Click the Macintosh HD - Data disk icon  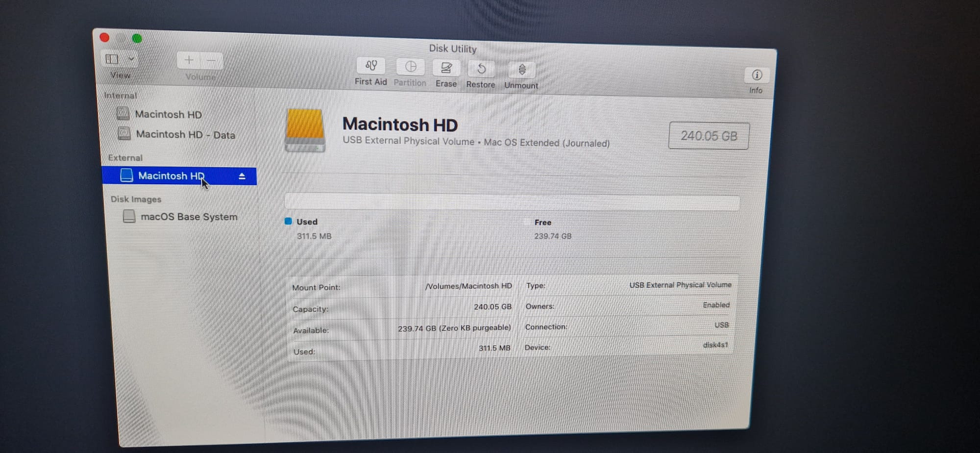[x=124, y=133]
